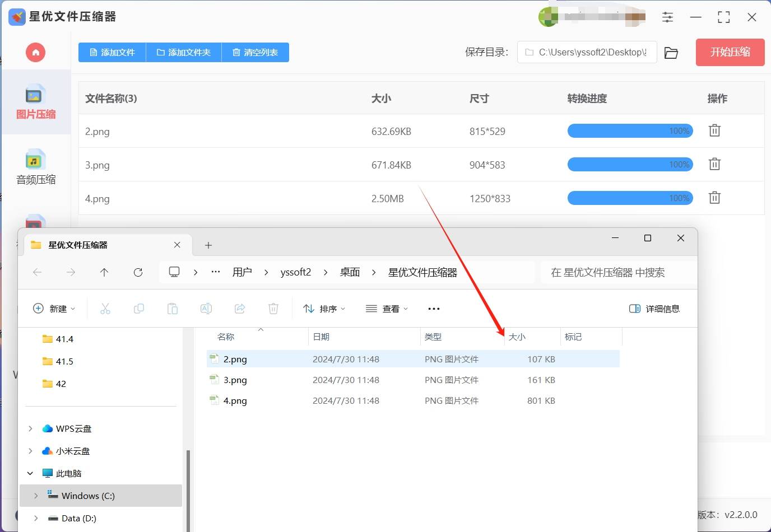Image resolution: width=771 pixels, height=532 pixels.
Task: Expand the chevron after yssoft2 breadcrumb
Action: click(x=326, y=272)
